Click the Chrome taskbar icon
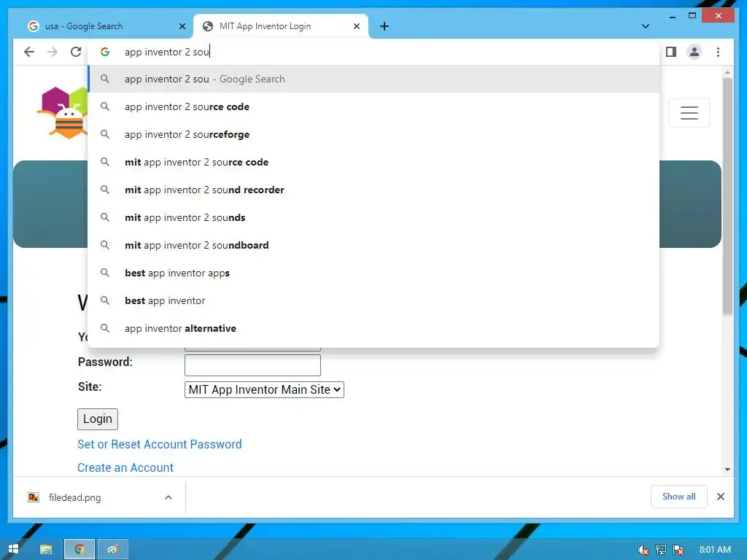Screen dimensions: 747x560 pyautogui.click(x=80, y=549)
